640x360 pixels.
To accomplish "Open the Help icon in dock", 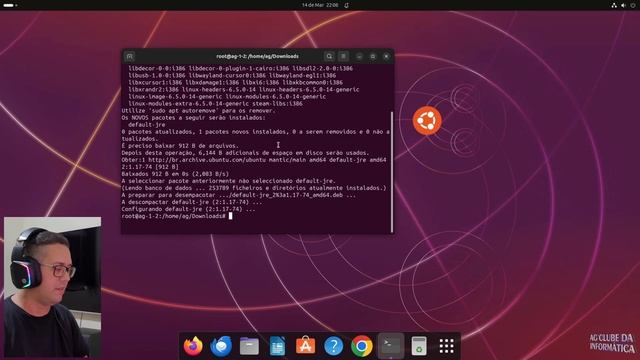I will point(333,346).
